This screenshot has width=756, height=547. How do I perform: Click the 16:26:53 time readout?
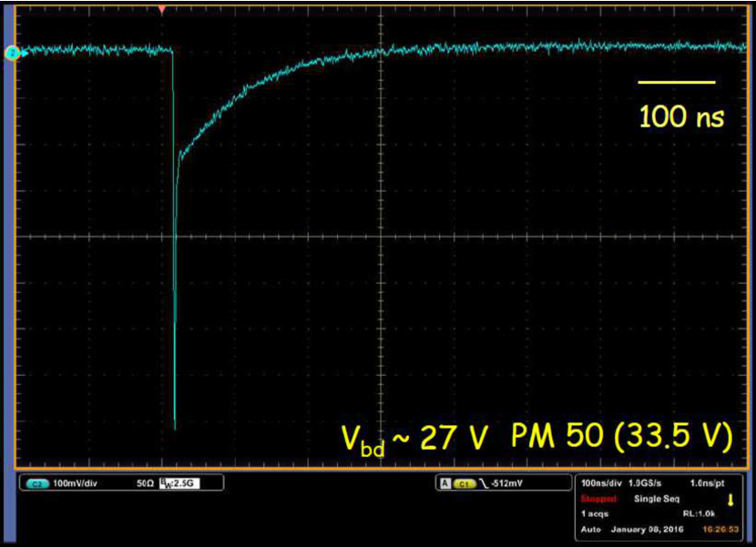click(x=720, y=529)
